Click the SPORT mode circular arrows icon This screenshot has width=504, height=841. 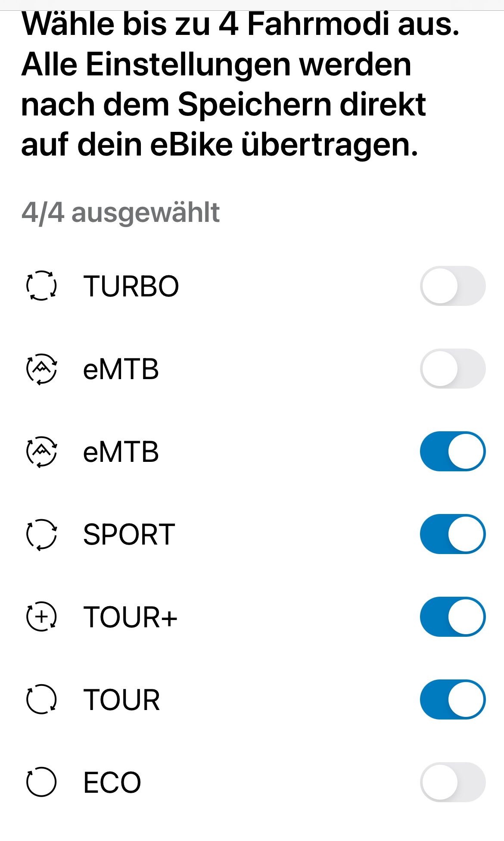pos(41,534)
